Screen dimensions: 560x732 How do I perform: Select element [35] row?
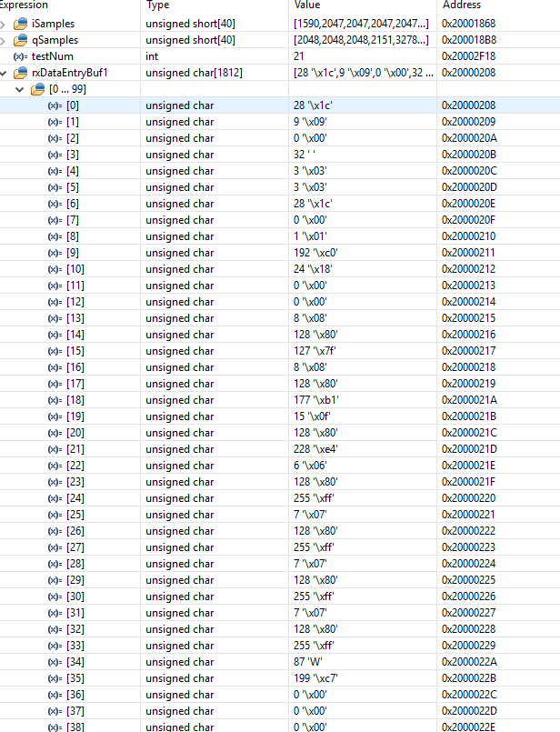point(280,678)
